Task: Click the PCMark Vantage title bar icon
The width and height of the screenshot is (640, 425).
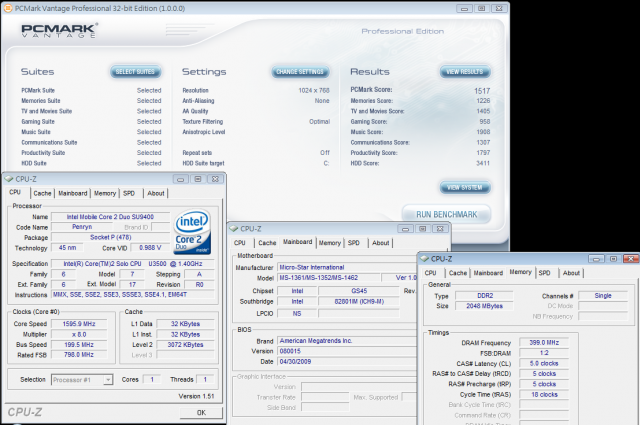Action: 8,8
